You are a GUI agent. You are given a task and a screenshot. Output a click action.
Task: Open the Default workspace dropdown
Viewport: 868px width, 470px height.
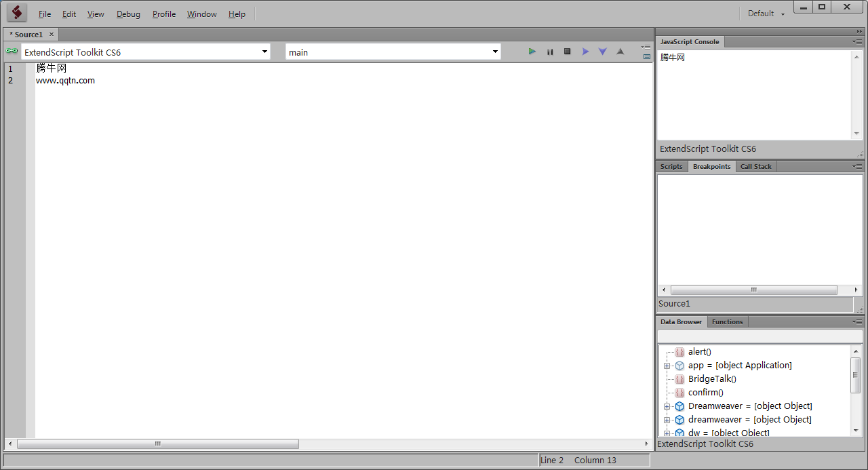click(x=766, y=14)
